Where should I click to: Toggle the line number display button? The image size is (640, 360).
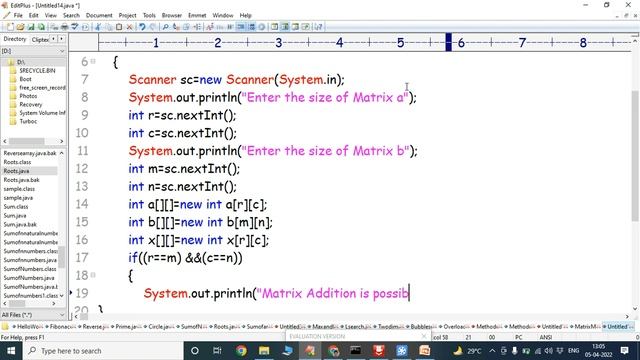tap(251, 27)
